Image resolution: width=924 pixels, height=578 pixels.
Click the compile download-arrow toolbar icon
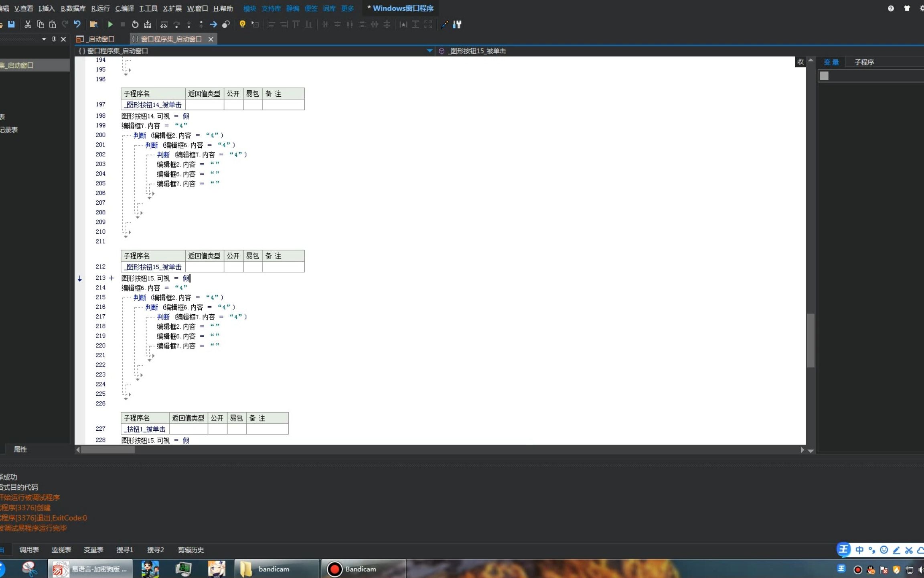148,24
